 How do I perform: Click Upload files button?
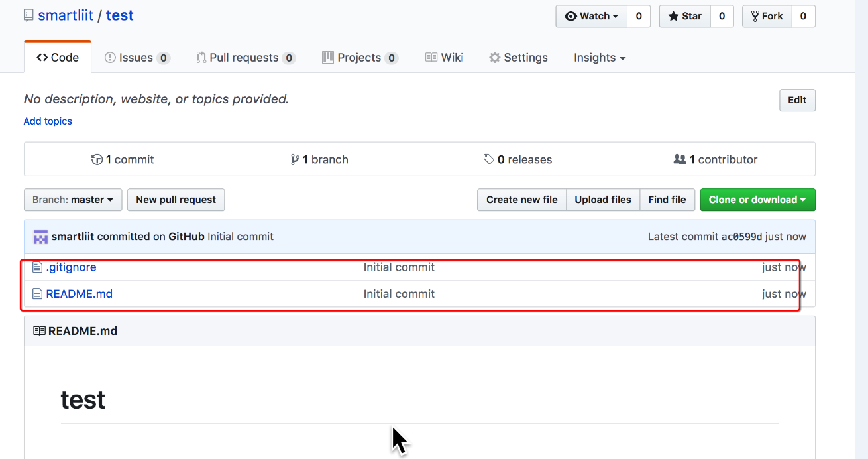tap(603, 200)
